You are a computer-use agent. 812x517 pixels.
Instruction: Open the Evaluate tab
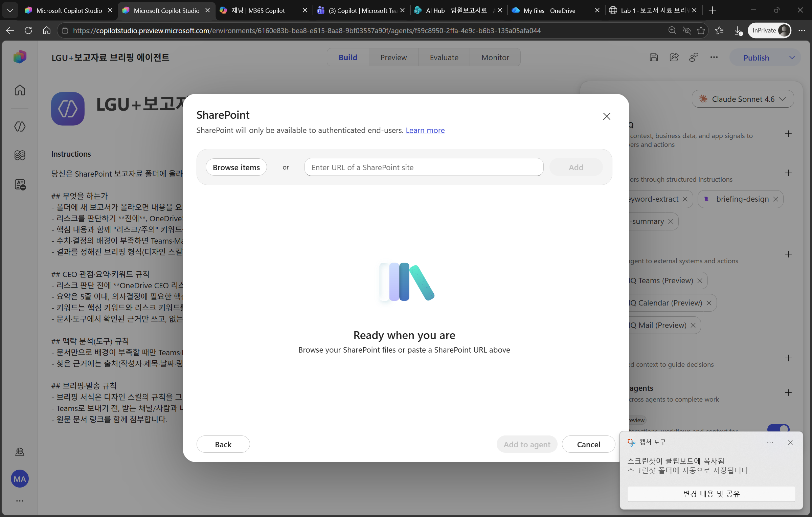[444, 57]
